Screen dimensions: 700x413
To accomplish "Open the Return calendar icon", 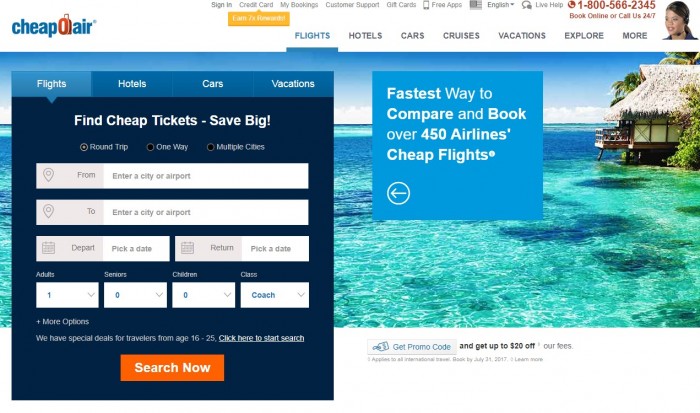I will (188, 248).
